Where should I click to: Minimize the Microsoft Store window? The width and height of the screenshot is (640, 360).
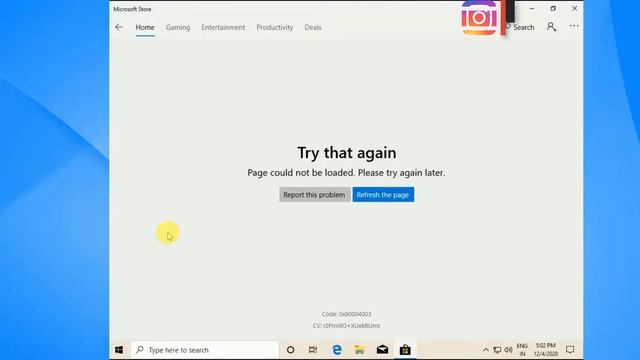532,8
